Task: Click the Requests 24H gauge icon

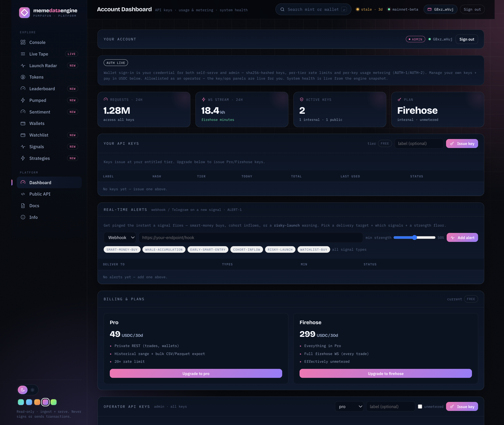Action: tap(106, 99)
